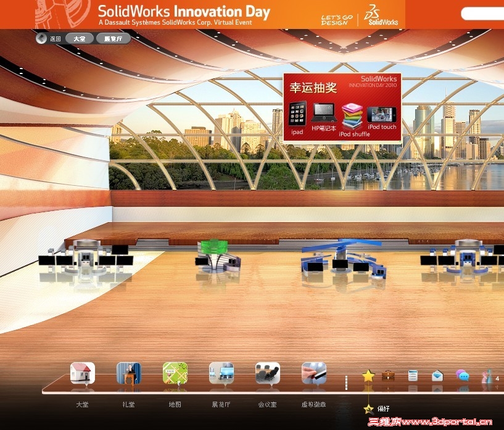Enter the gray booth with monitors at left
504x430 pixels.
(x=86, y=257)
